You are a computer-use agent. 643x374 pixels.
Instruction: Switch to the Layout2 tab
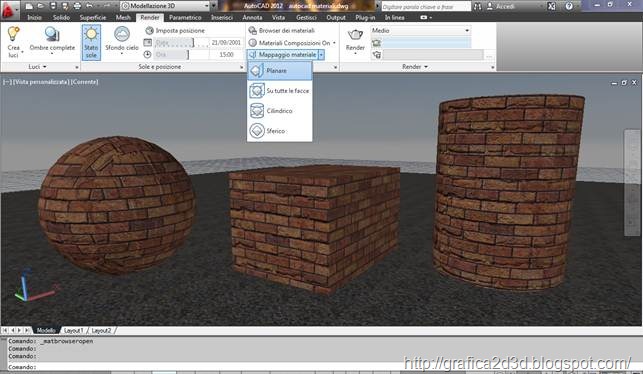[x=101, y=330]
